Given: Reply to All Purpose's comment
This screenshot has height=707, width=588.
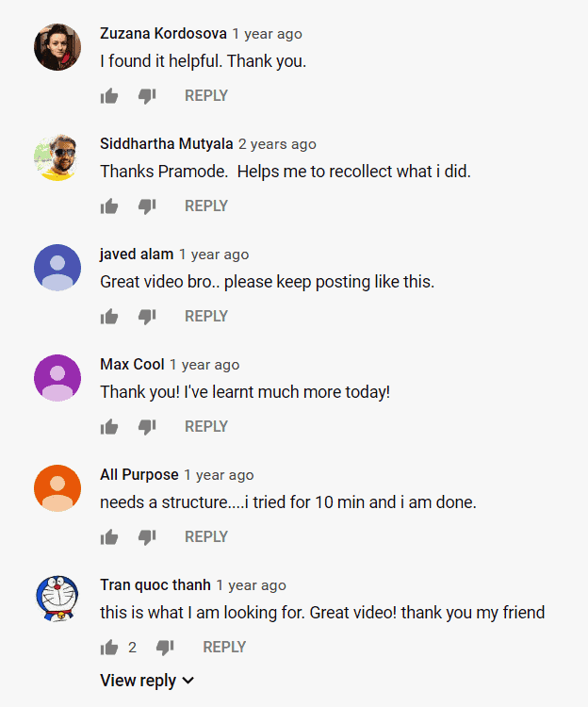Looking at the screenshot, I should [x=206, y=537].
